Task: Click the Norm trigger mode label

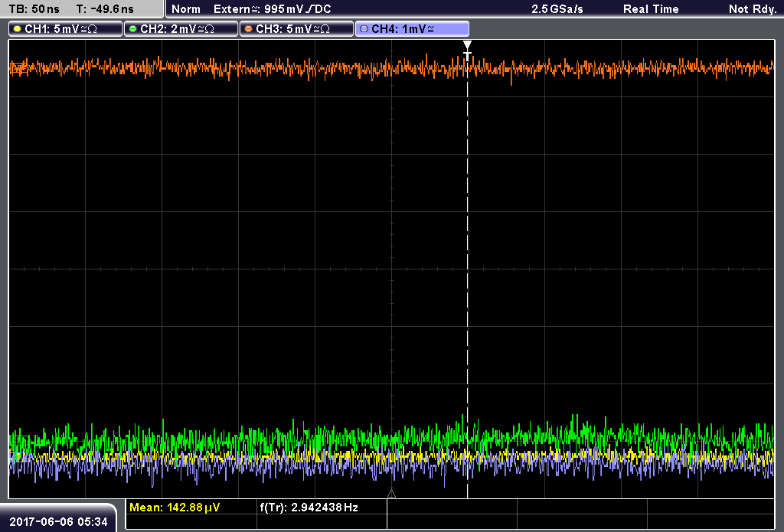Action: [186, 9]
